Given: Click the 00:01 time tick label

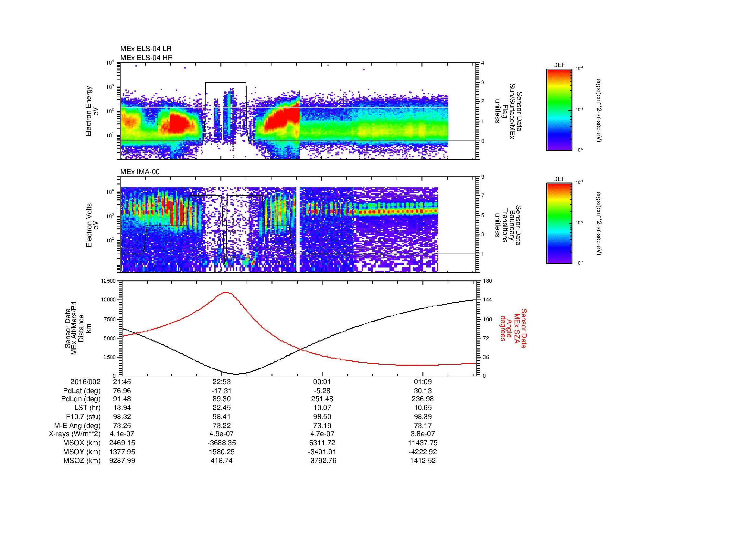Looking at the screenshot, I should (322, 382).
